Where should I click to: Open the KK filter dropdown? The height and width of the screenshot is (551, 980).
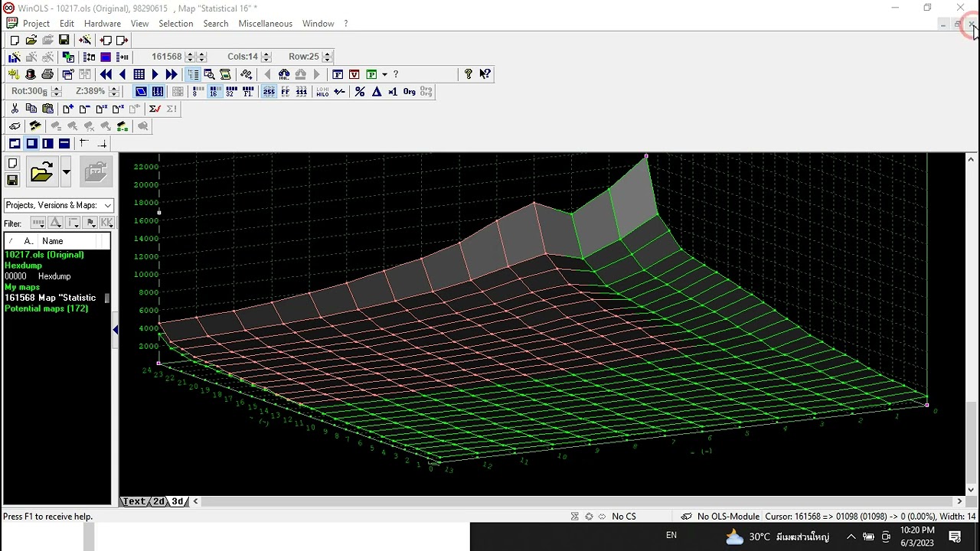107,223
